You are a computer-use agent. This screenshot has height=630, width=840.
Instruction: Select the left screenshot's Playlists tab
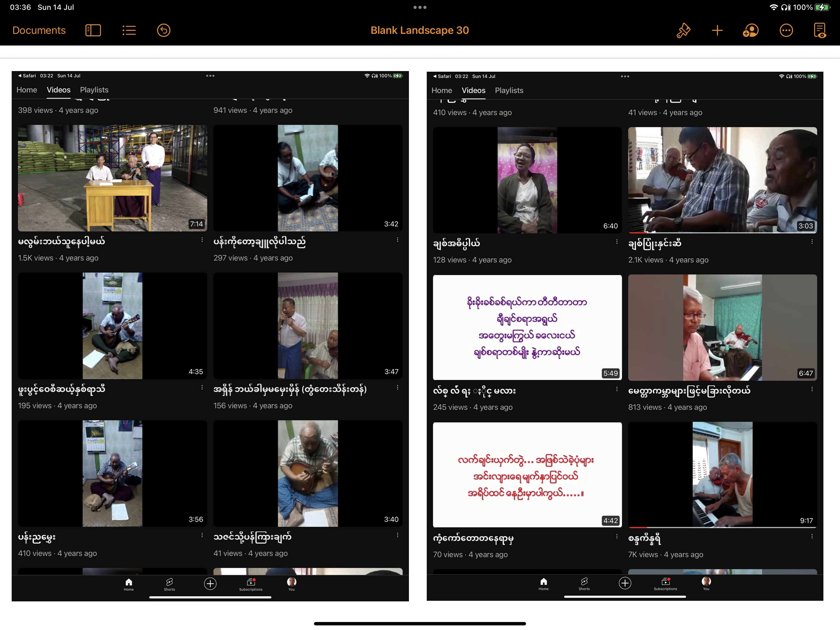(94, 90)
